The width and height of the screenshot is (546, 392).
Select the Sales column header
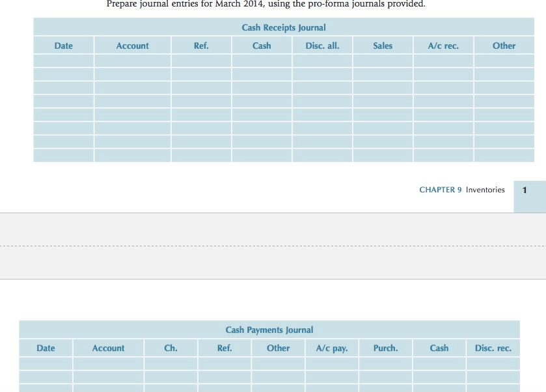[x=383, y=46]
